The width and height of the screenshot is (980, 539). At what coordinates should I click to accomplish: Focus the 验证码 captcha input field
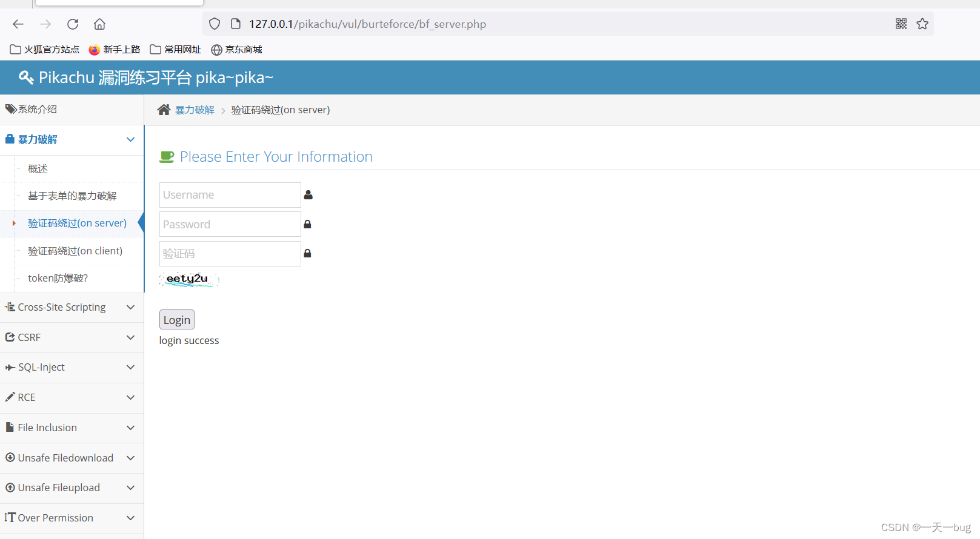point(230,254)
